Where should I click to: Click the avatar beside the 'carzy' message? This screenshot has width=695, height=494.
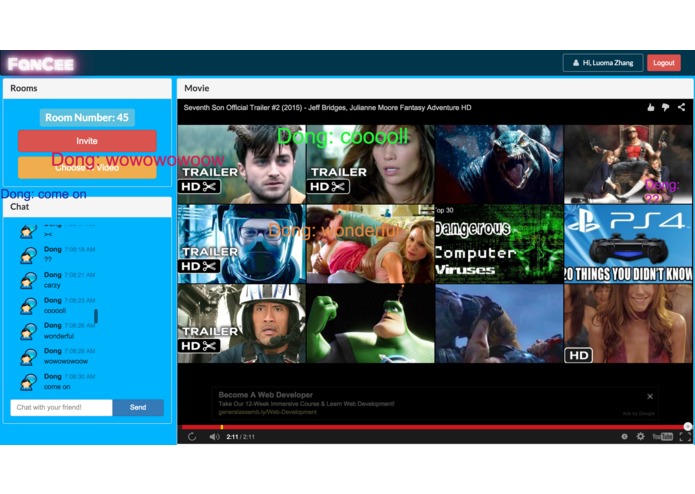[28, 280]
